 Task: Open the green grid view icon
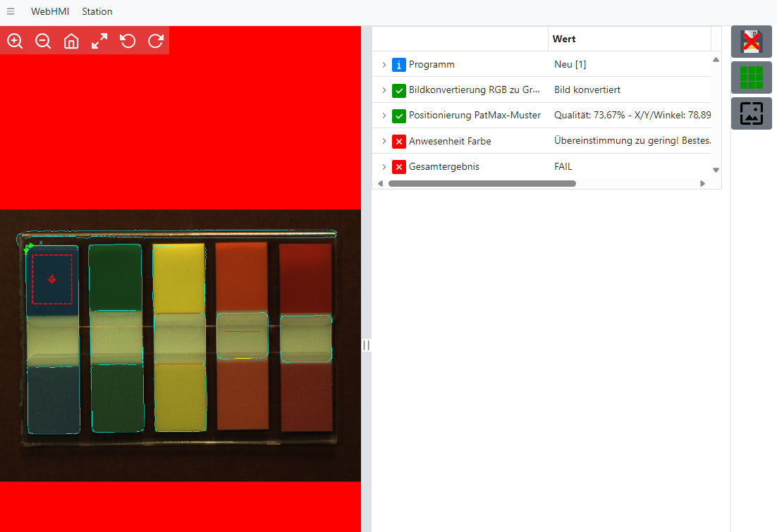coord(751,78)
